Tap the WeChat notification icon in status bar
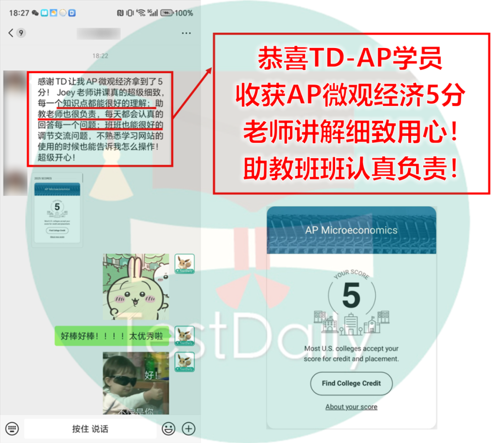This screenshot has width=504, height=443. pos(35,13)
